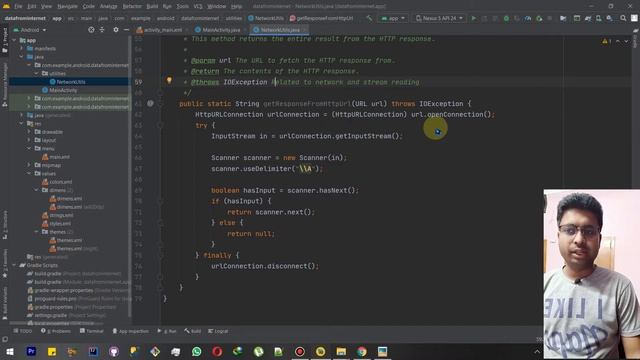640x360 pixels.
Task: Open the Build tool window
Action: [x=192, y=331]
